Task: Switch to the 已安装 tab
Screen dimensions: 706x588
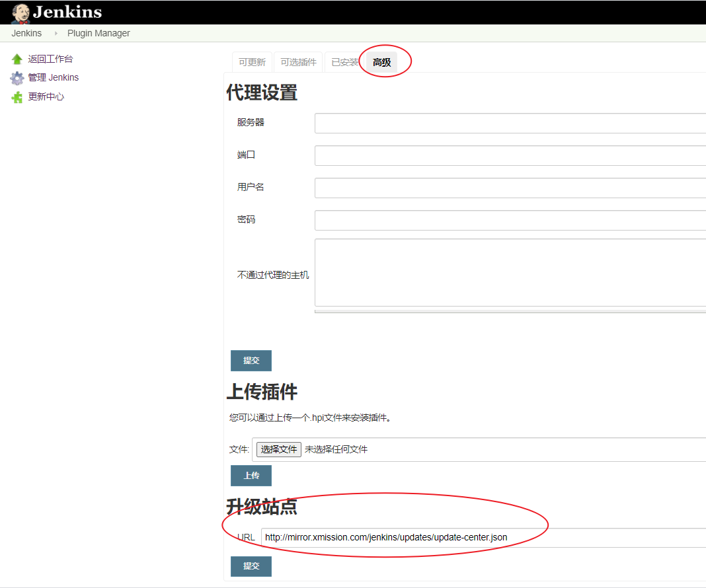Action: (344, 62)
